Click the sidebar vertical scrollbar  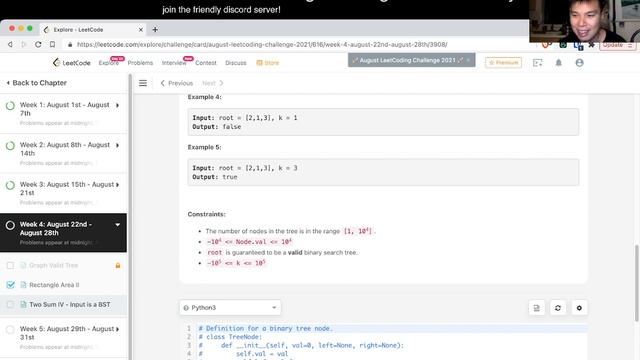pyautogui.click(x=130, y=216)
